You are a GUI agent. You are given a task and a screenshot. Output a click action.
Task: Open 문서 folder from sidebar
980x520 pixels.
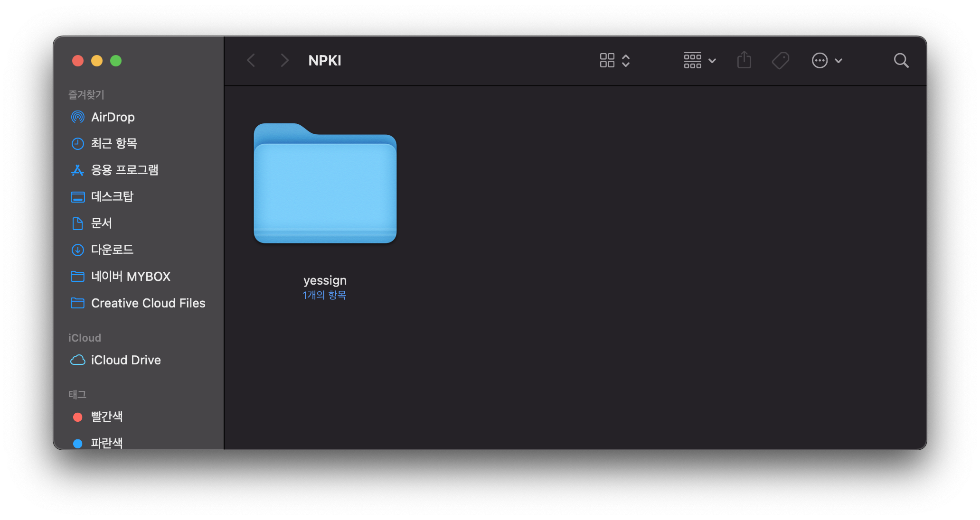click(x=101, y=223)
